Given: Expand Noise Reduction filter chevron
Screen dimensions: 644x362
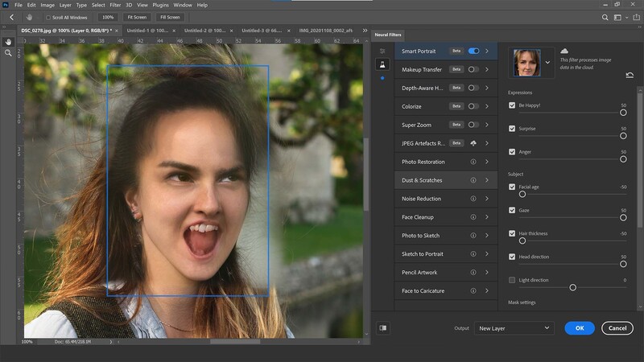Looking at the screenshot, I should tap(487, 199).
